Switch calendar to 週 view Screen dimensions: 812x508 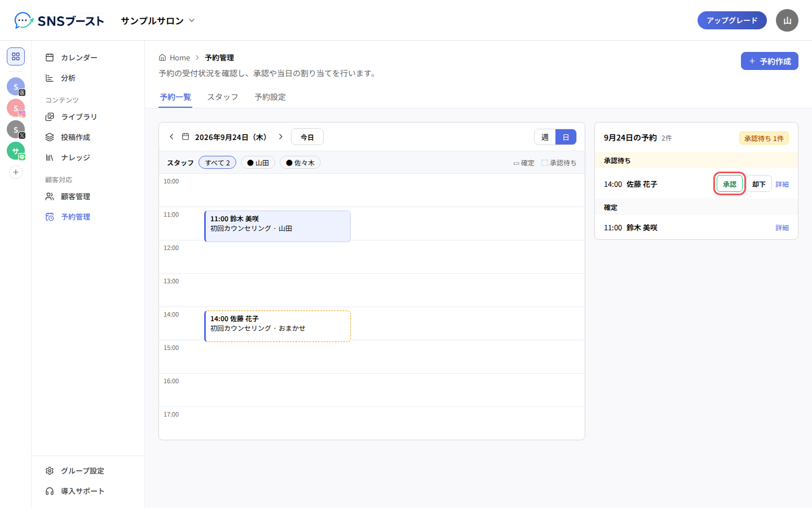click(x=545, y=137)
